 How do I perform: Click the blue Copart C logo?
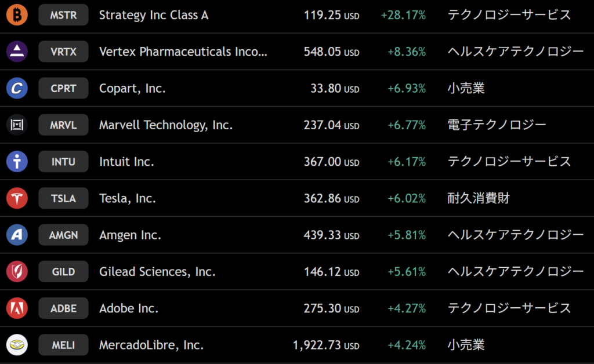tap(17, 88)
